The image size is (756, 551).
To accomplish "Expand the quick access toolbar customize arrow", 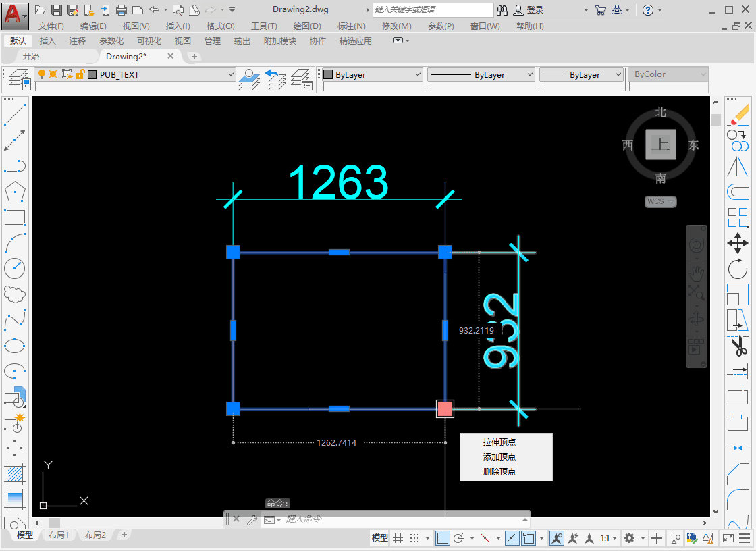I will click(232, 9).
